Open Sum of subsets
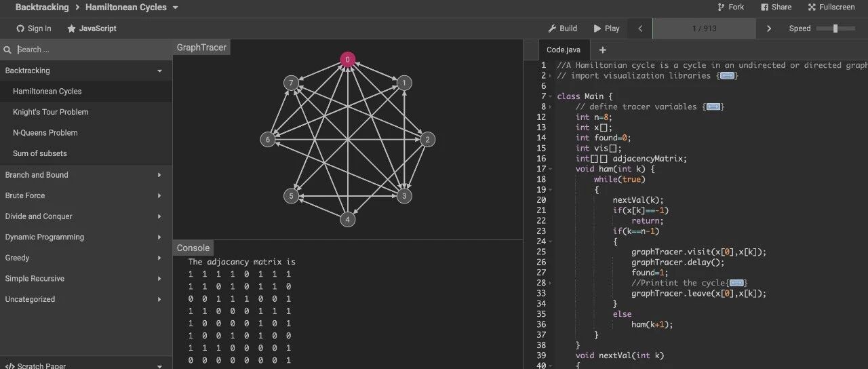This screenshot has height=369, width=868. coord(86,153)
